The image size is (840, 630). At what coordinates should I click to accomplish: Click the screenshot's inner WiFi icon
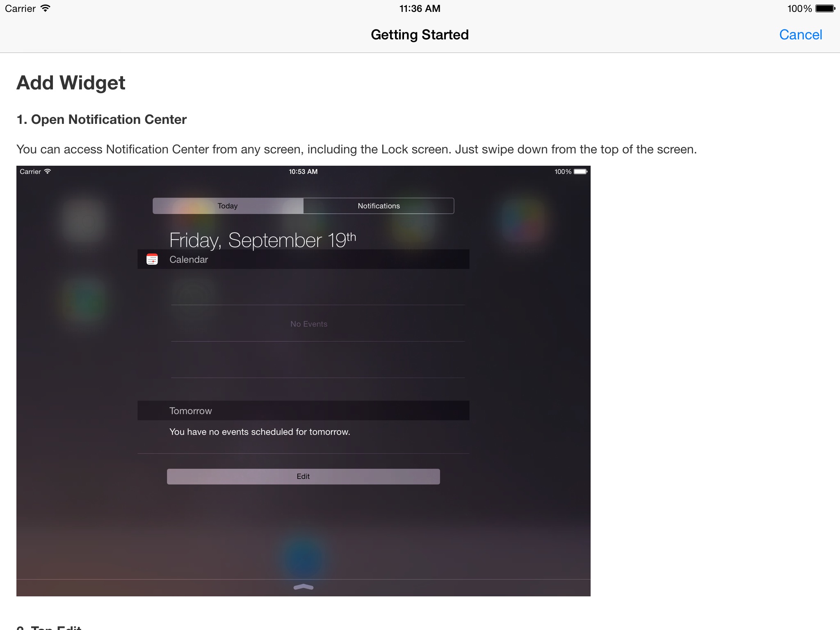coord(48,171)
